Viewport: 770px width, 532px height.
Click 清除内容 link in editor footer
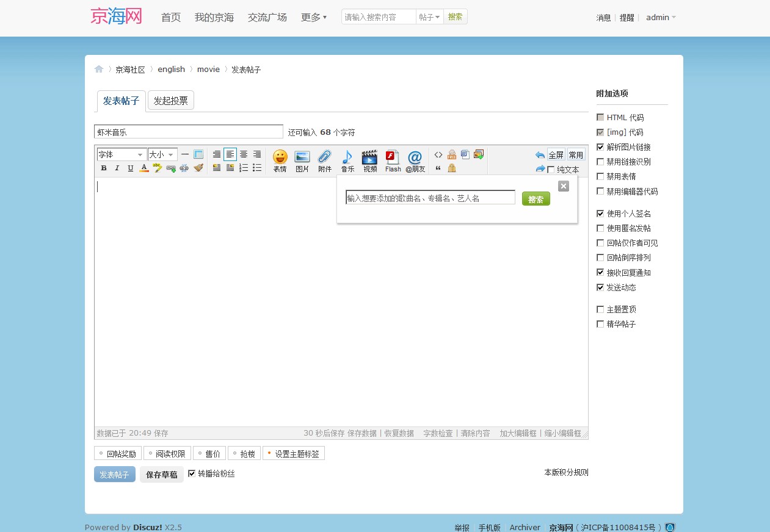[476, 433]
